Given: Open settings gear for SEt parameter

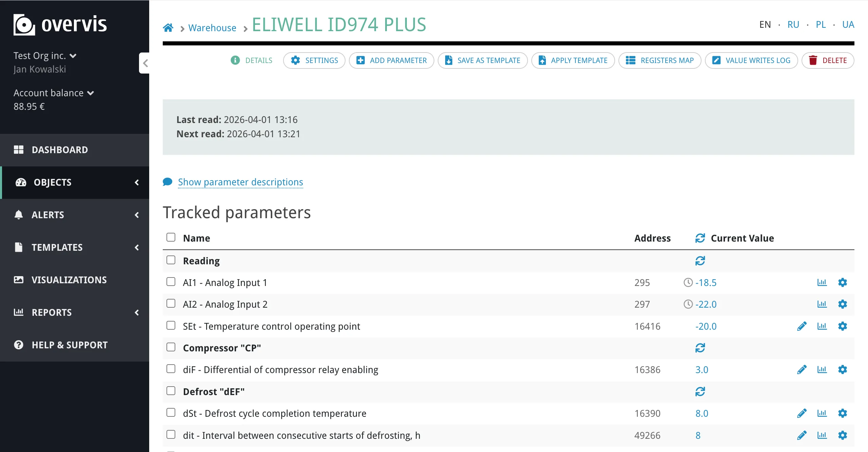Looking at the screenshot, I should point(843,326).
